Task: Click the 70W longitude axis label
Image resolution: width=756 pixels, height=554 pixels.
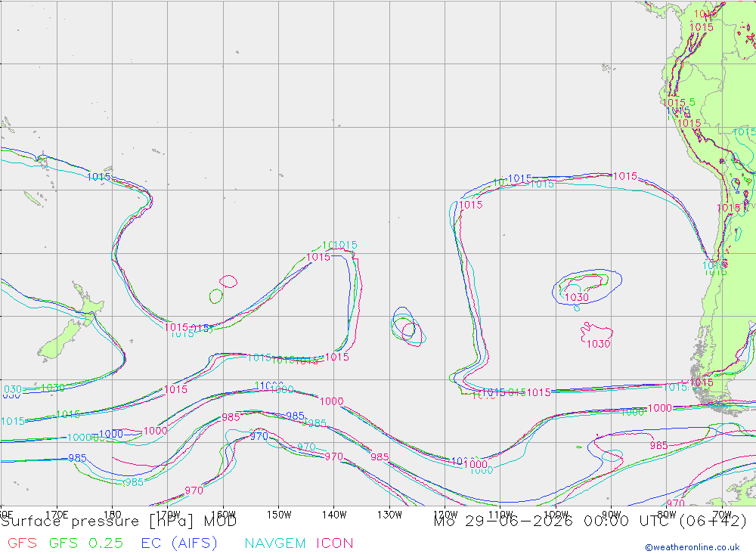Action: 722,515
